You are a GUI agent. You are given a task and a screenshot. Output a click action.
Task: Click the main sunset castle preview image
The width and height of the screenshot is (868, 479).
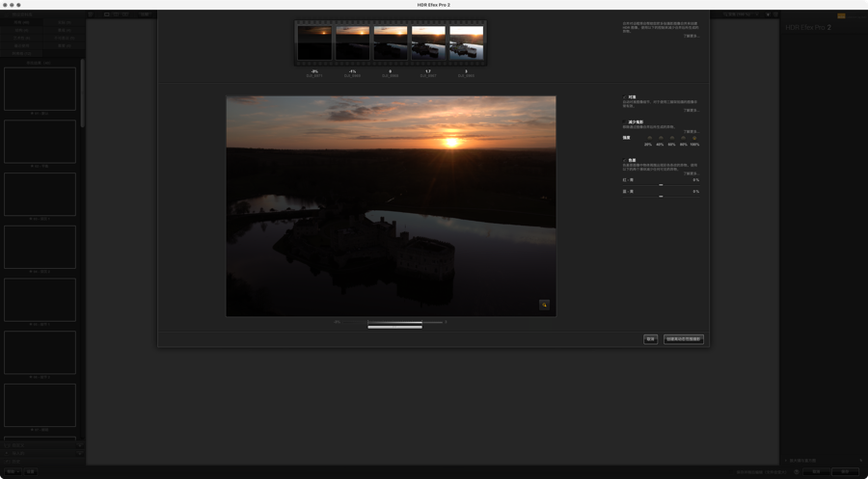391,205
